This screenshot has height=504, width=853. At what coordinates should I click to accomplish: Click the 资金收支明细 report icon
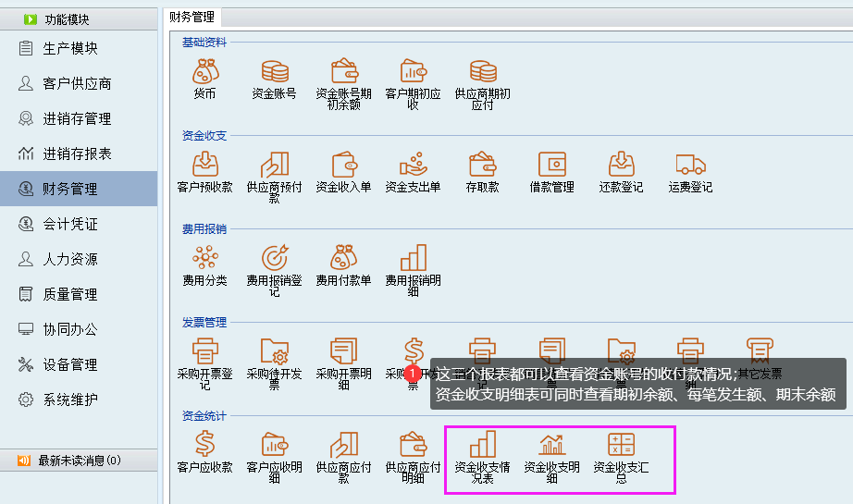tap(551, 446)
